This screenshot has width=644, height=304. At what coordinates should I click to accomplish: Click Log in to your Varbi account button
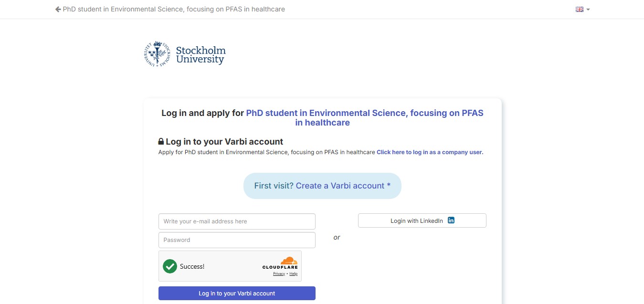pos(237,294)
